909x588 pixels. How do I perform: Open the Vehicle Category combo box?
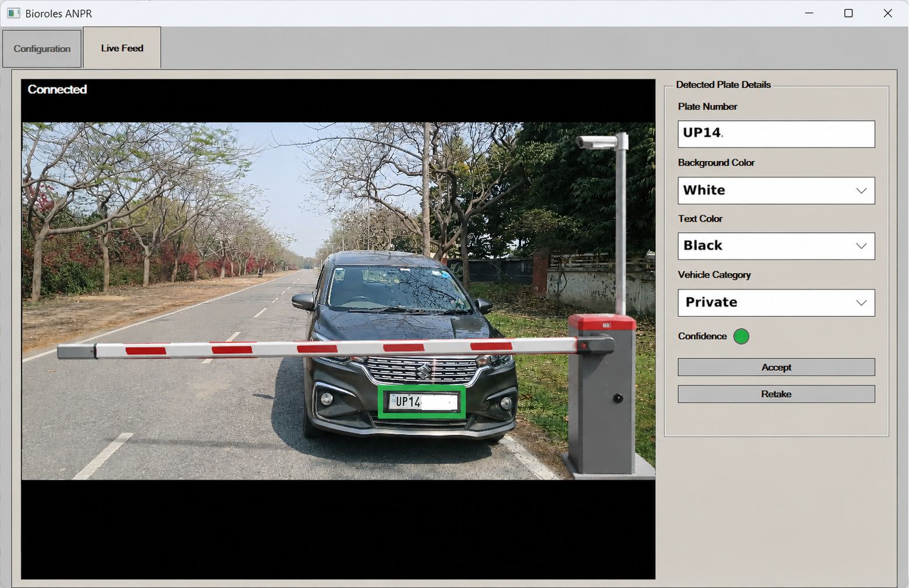776,302
